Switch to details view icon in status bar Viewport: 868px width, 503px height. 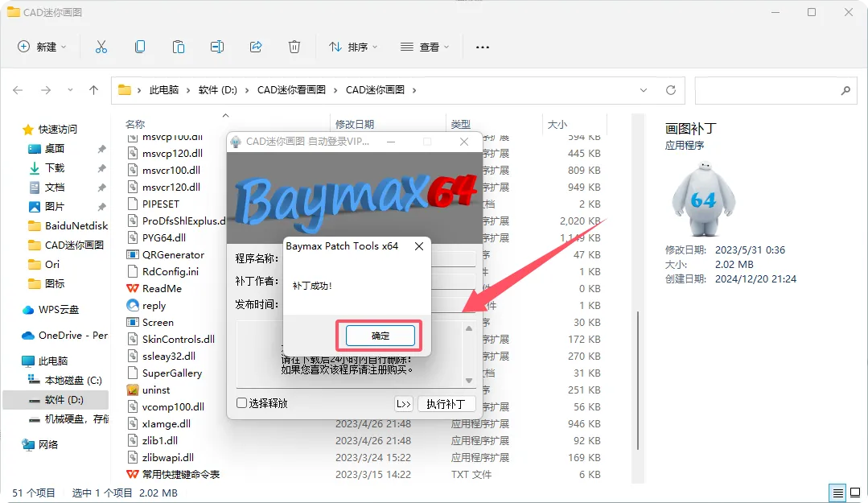coord(838,493)
